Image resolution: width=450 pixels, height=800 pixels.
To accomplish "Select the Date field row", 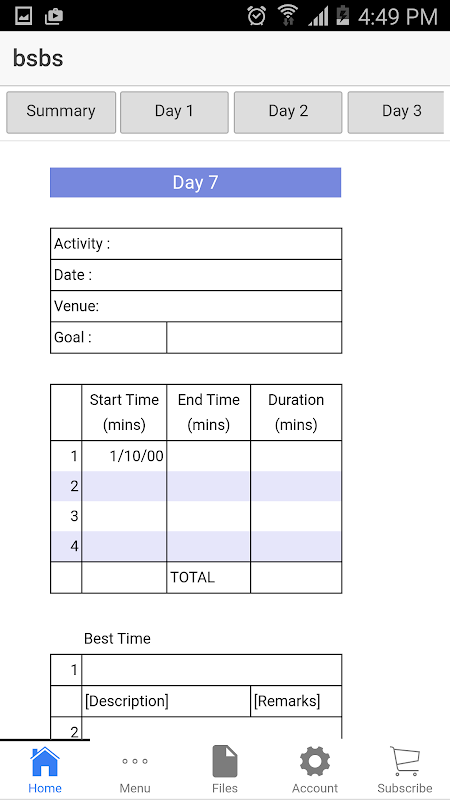I will (x=196, y=275).
